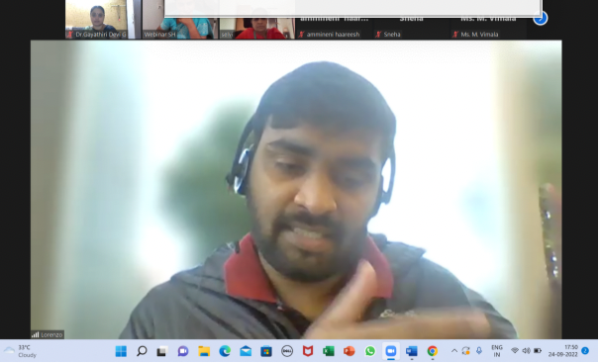
Task: Click the muted mic icon beside Sneha
Action: click(x=378, y=35)
